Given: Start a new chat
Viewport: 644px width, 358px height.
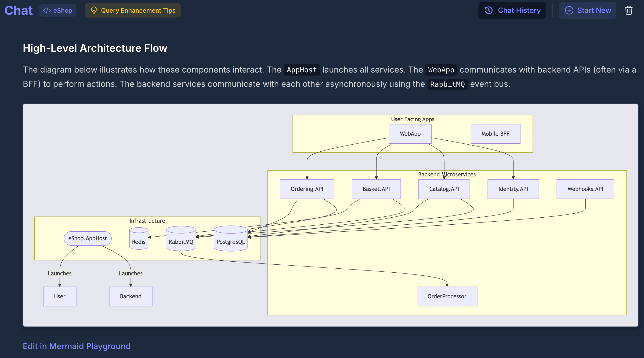Looking at the screenshot, I should click(x=587, y=11).
